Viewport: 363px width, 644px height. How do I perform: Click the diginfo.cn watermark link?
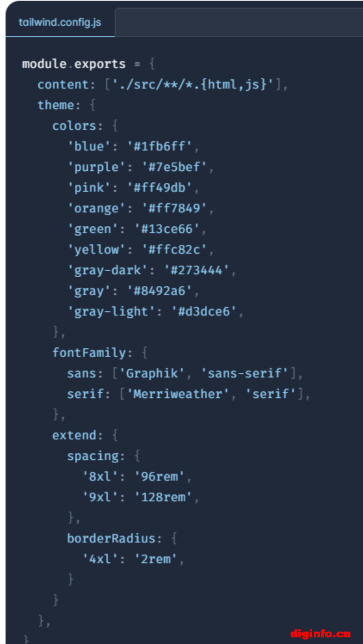click(320, 634)
